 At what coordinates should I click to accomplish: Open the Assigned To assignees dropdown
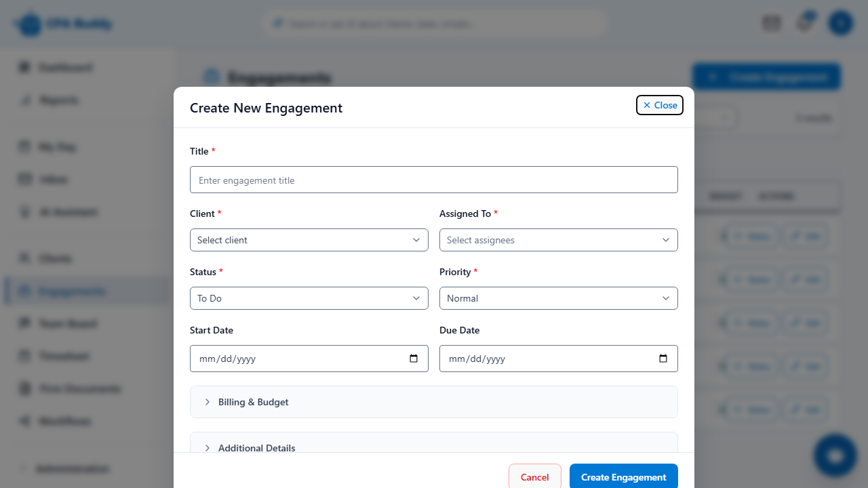tap(559, 240)
